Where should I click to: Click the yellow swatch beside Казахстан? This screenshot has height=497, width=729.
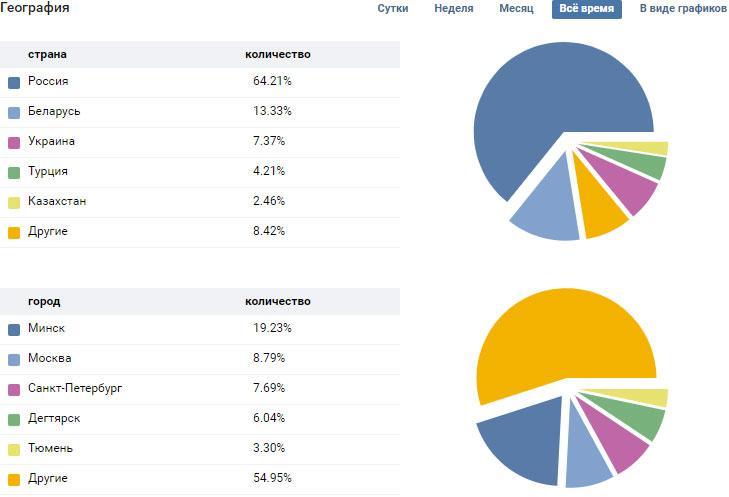[x=14, y=202]
